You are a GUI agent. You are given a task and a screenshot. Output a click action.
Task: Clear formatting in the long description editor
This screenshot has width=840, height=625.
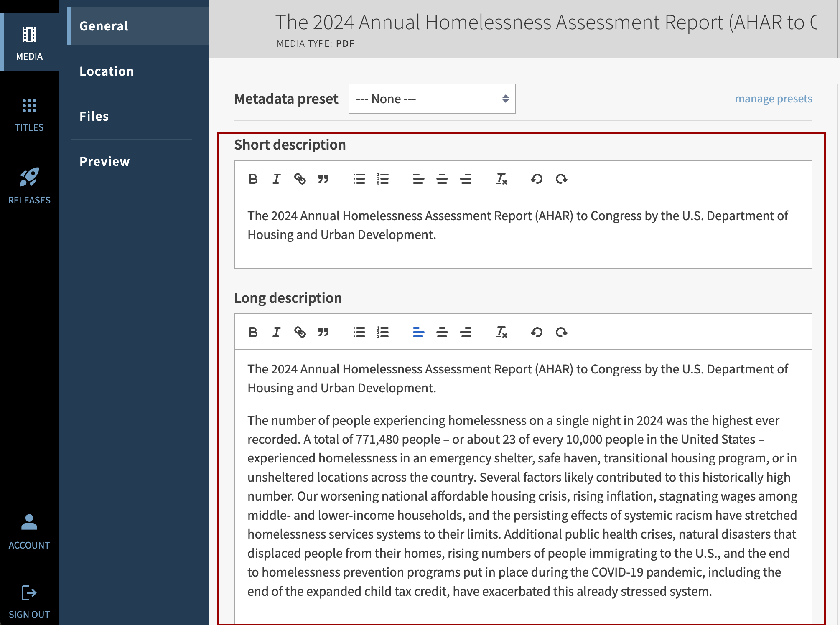click(x=501, y=332)
